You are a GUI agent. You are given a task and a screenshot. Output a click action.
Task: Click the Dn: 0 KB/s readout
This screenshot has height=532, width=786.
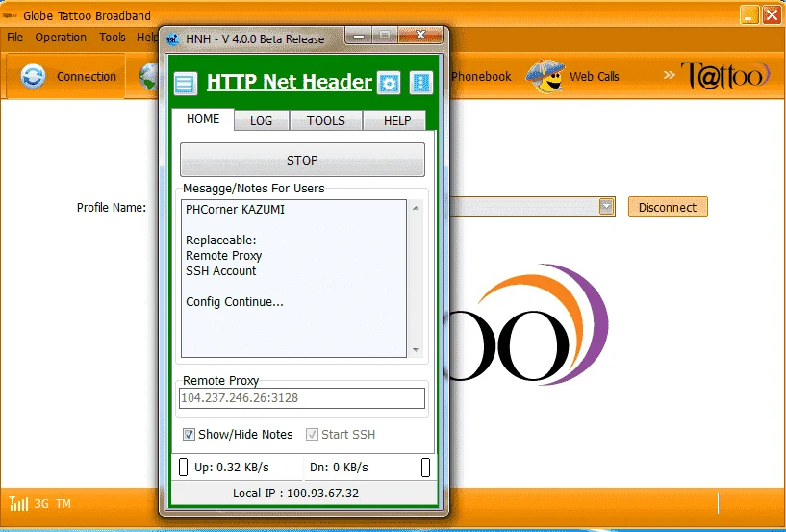[339, 468]
